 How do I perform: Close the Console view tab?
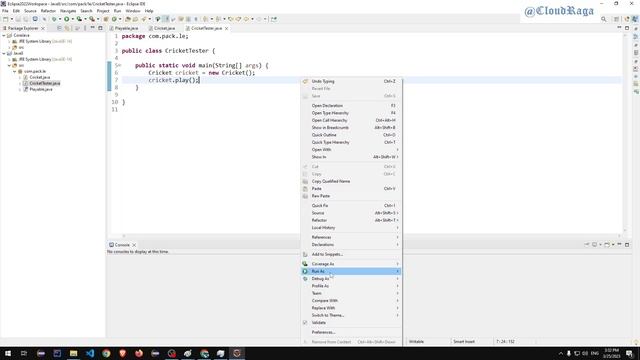[x=134, y=245]
